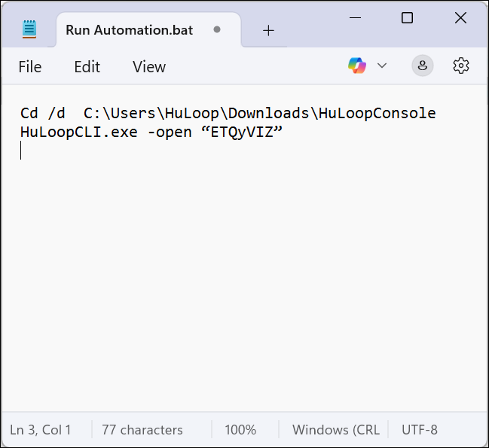This screenshot has height=448, width=489.
Task: Place cursor in the HuLoopCLI.exe command line
Action: [151, 132]
